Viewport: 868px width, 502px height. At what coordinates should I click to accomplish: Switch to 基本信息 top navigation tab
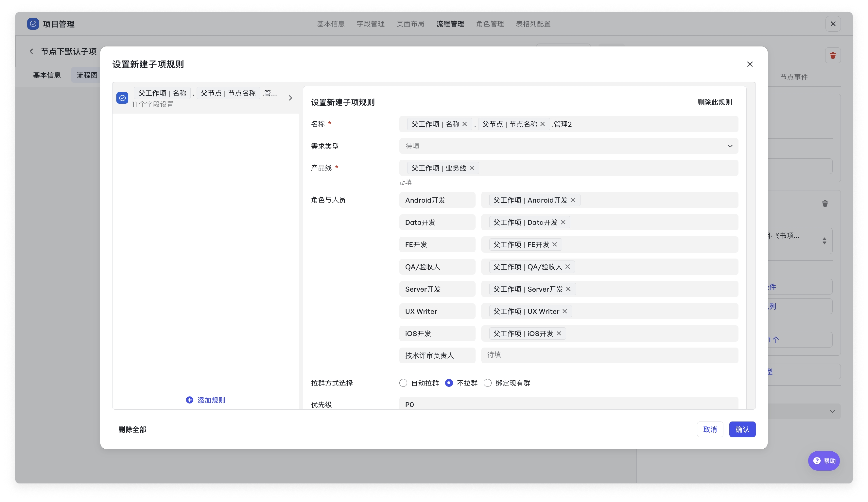click(331, 24)
